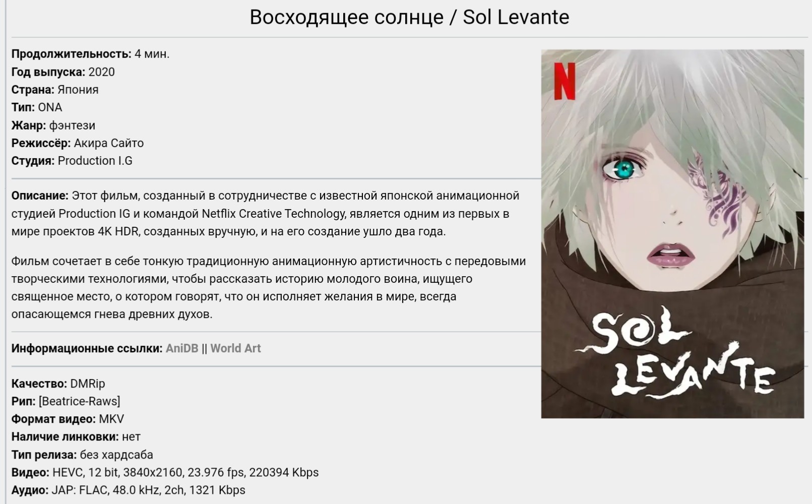Open the AniDB information link
Viewport: 812px width, 504px height.
[x=181, y=348]
